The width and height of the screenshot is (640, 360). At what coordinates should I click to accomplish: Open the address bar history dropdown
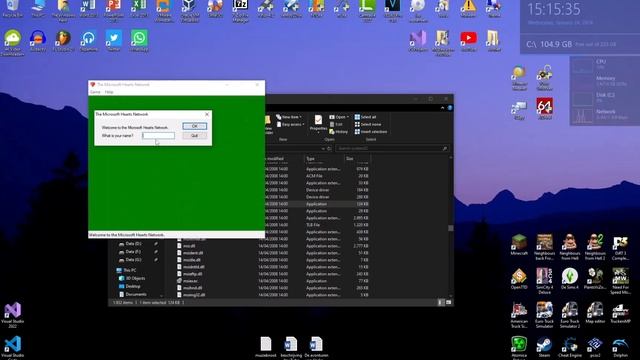(x=323, y=149)
